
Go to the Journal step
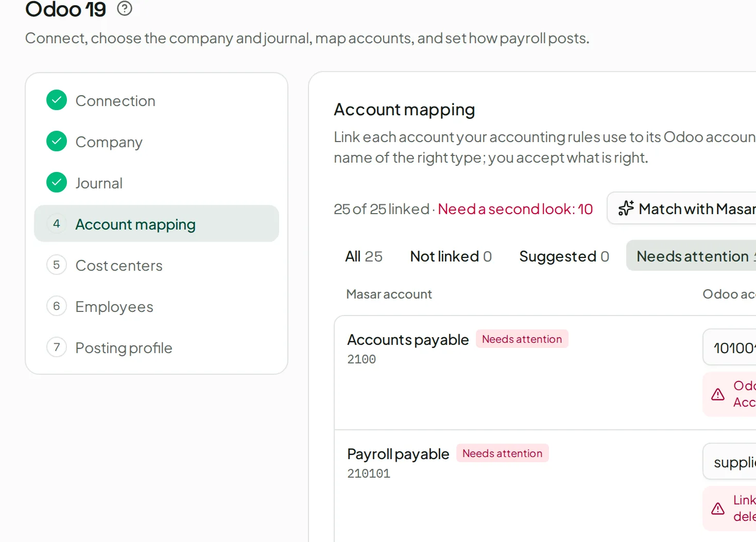click(x=157, y=183)
